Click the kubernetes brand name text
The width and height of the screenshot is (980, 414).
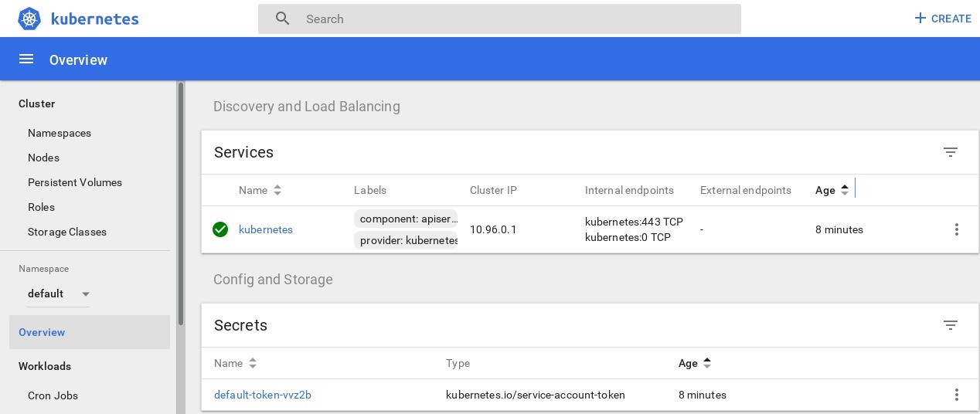tap(94, 19)
